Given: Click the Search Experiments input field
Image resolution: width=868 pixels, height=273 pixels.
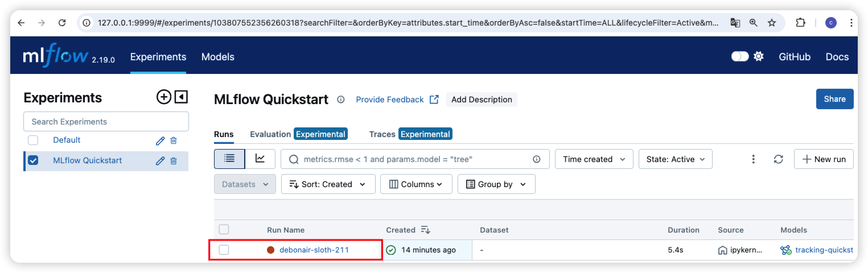Looking at the screenshot, I should pos(106,121).
